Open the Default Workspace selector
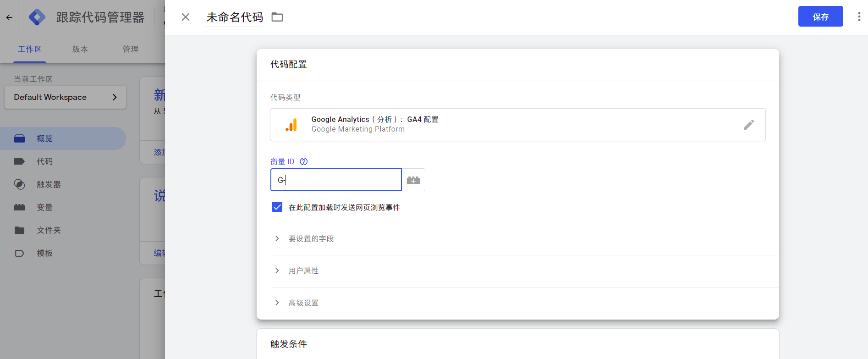This screenshot has height=359, width=868. tap(65, 97)
